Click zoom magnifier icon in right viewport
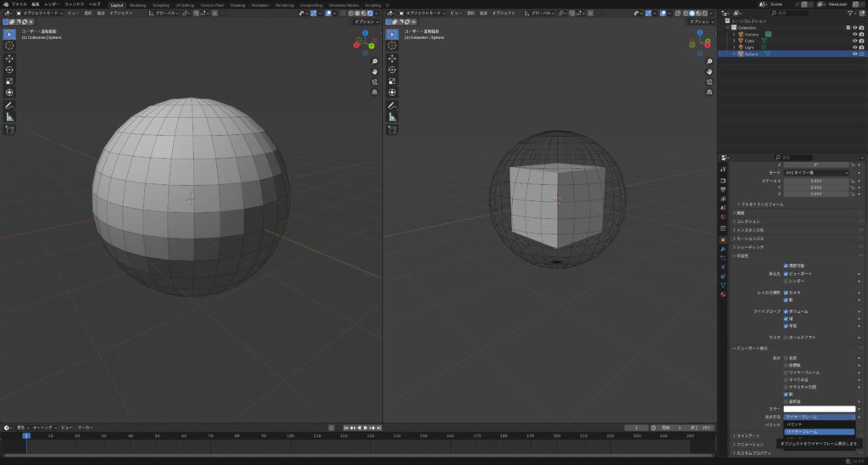Image resolution: width=868 pixels, height=465 pixels. [709, 62]
